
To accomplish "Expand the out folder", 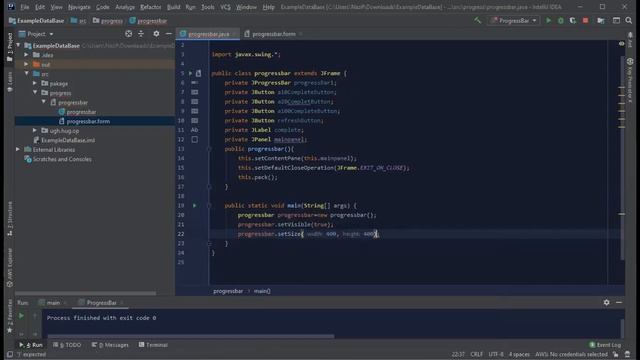I will click(27, 64).
